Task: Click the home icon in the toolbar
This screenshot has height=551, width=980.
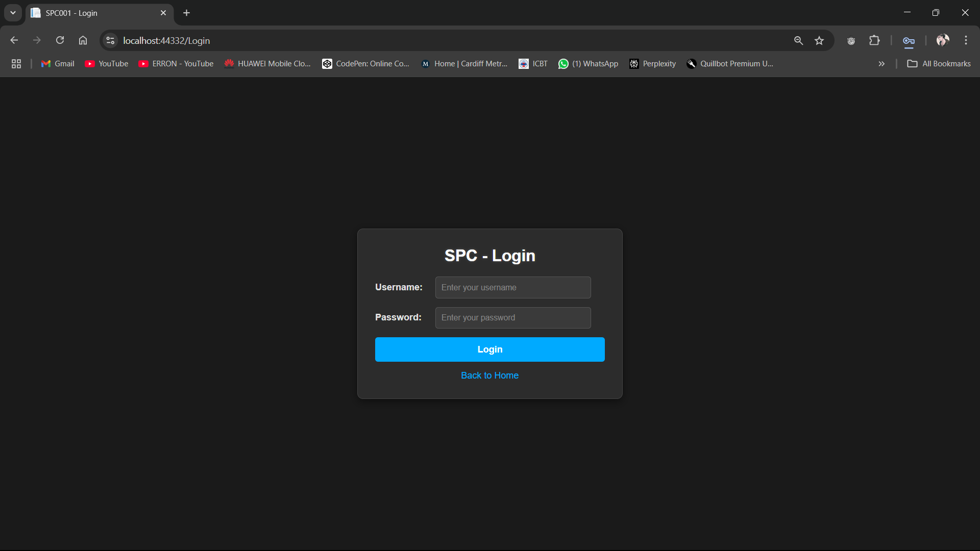Action: pos(83,40)
